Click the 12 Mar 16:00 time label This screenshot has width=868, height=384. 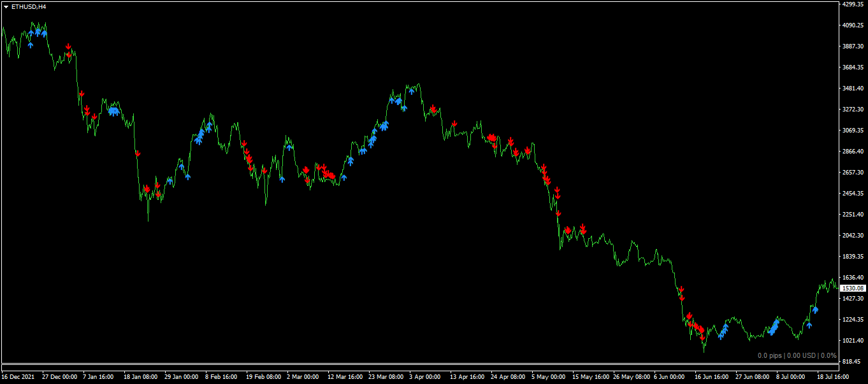coord(345,377)
